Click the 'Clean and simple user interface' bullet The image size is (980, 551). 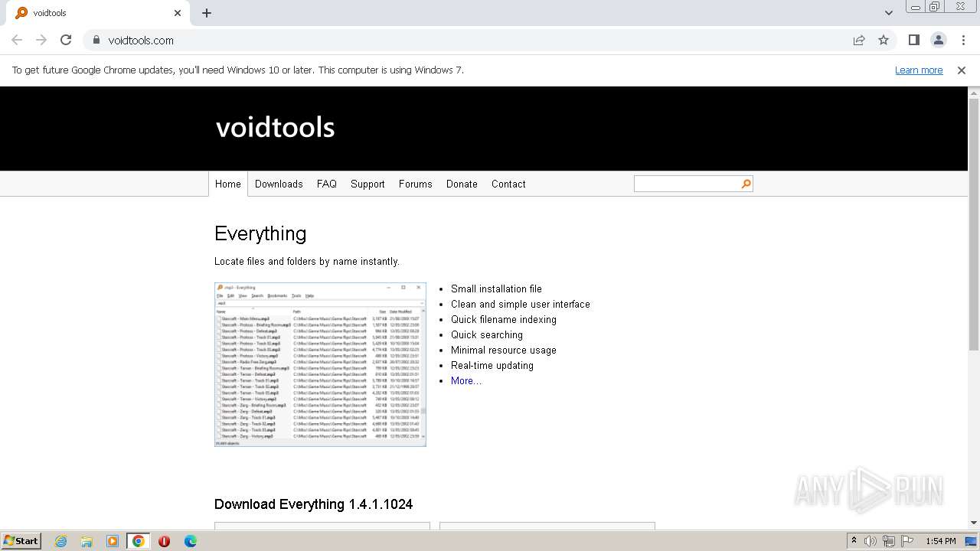tap(521, 304)
